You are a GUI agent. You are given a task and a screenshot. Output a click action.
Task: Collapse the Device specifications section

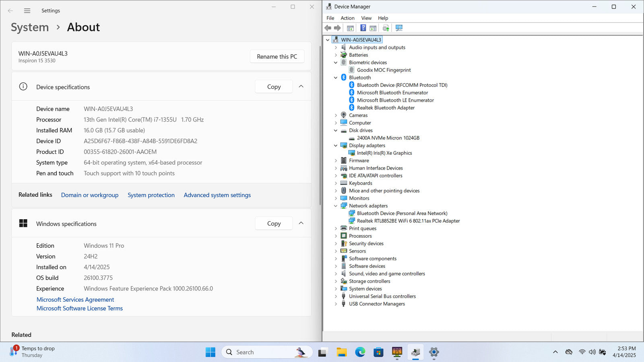click(301, 86)
